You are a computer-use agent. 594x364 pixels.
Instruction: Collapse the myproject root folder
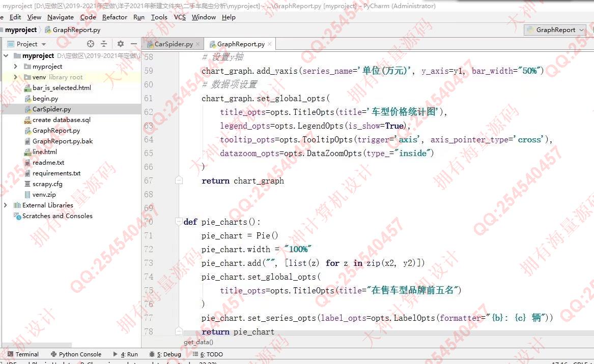pos(6,55)
